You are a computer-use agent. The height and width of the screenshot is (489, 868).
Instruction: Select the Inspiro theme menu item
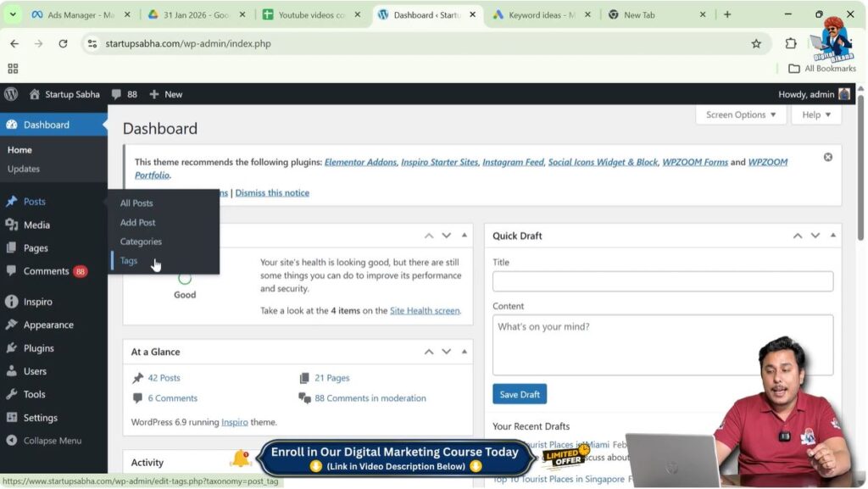click(36, 301)
